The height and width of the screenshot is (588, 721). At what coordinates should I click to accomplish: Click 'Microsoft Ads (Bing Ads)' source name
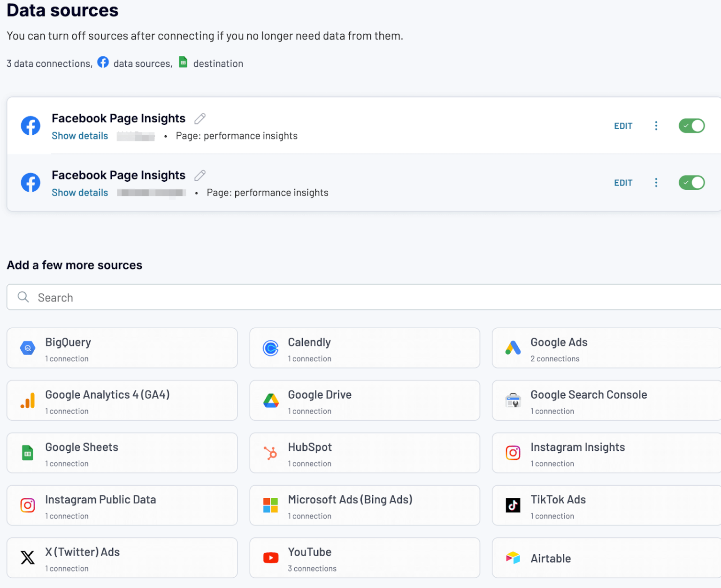point(350,500)
